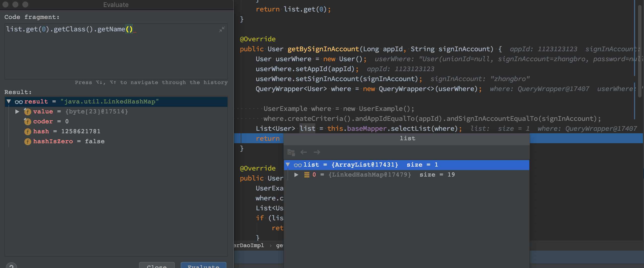Image resolution: width=644 pixels, height=268 pixels.
Task: Click the set-as-root icon in list popup
Action: (291, 152)
